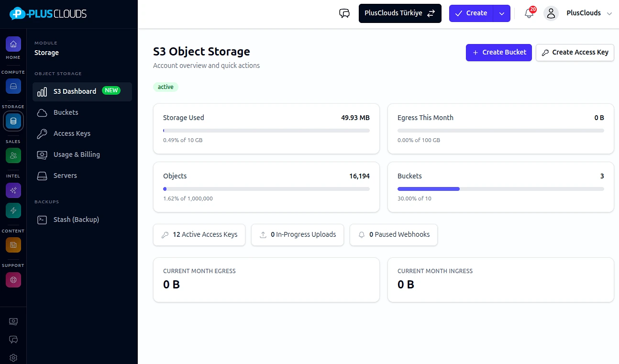
Task: Click the Storage module title in the sidebar
Action: pyautogui.click(x=46, y=53)
